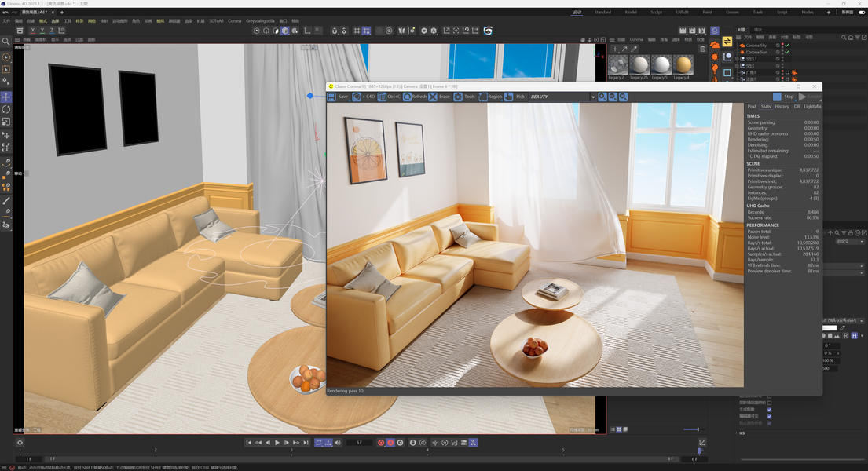Image resolution: width=868 pixels, height=471 pixels.
Task: Toggle the Corona Sky green enable checkmark
Action: (x=787, y=46)
